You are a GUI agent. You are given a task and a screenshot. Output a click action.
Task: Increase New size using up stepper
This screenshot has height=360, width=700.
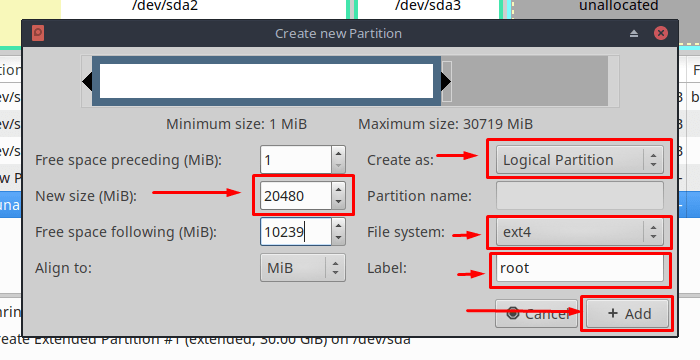click(338, 189)
